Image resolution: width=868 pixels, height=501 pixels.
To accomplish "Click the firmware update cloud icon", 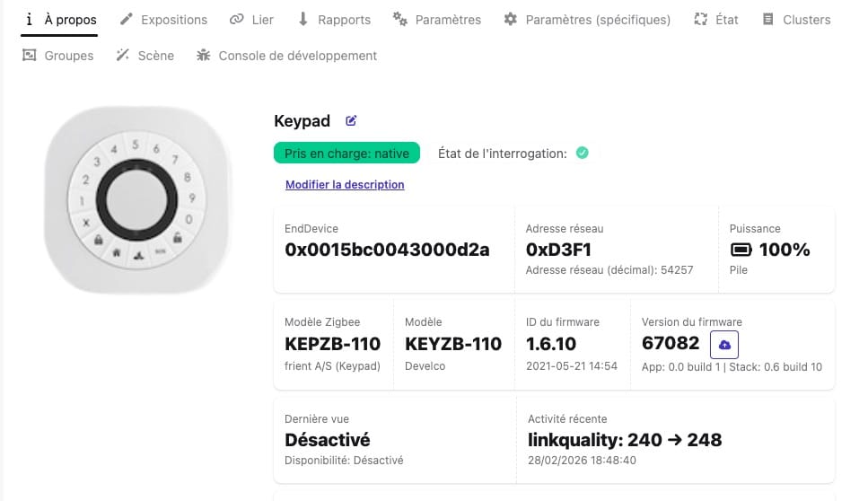I will pyautogui.click(x=724, y=345).
